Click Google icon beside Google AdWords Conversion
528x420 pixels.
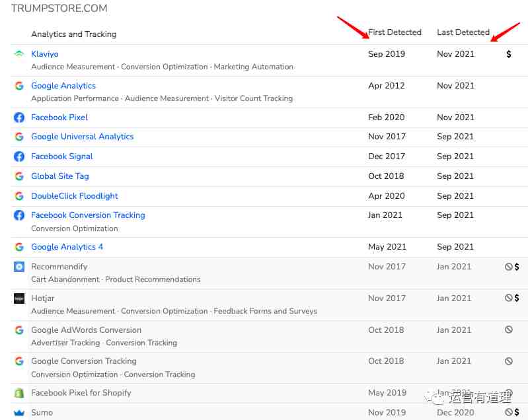click(19, 330)
